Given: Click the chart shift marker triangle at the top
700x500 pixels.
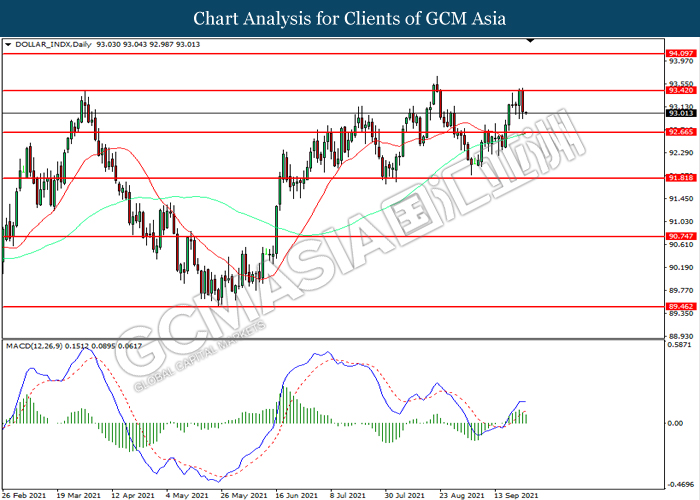Looking at the screenshot, I should [530, 41].
